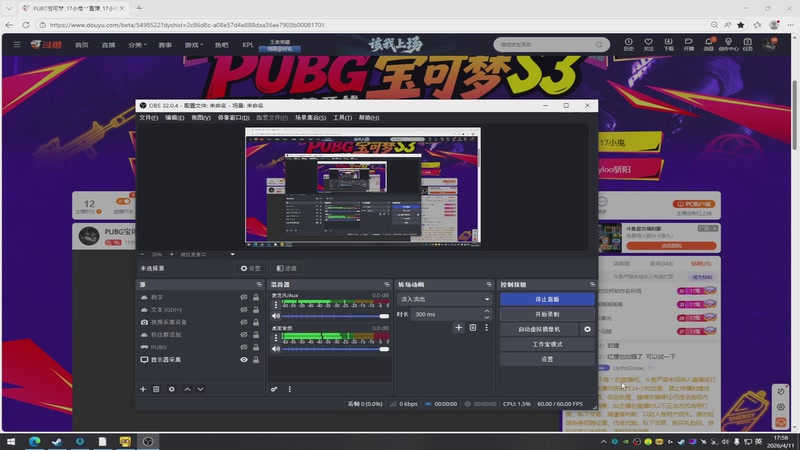The height and width of the screenshot is (450, 800).
Task: Open Douyu follow heart icon
Action: (648, 44)
